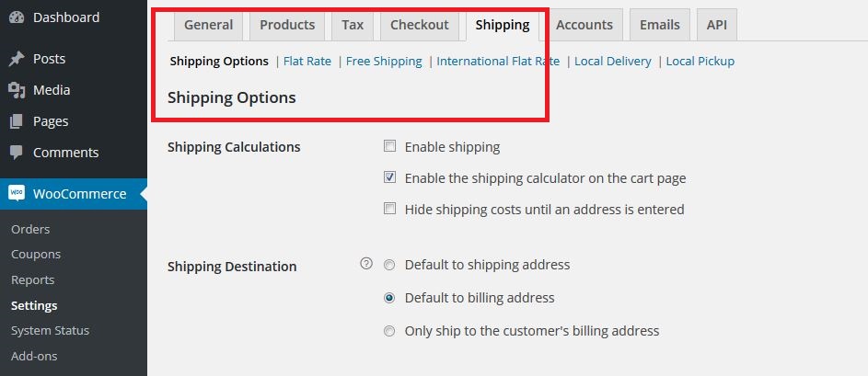Switch to the Checkout settings tab
Screen dimensions: 868x376
[x=419, y=25]
